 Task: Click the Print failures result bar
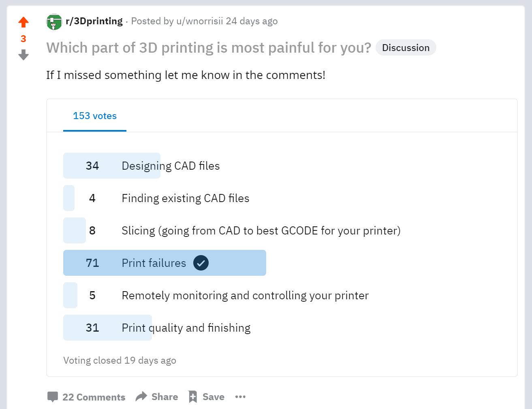(165, 263)
